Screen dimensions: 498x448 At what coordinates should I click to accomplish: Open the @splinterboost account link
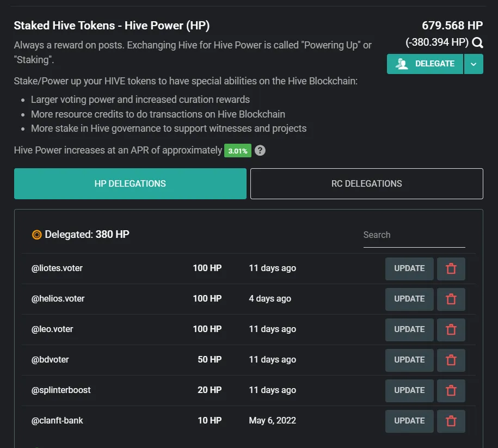coord(61,390)
